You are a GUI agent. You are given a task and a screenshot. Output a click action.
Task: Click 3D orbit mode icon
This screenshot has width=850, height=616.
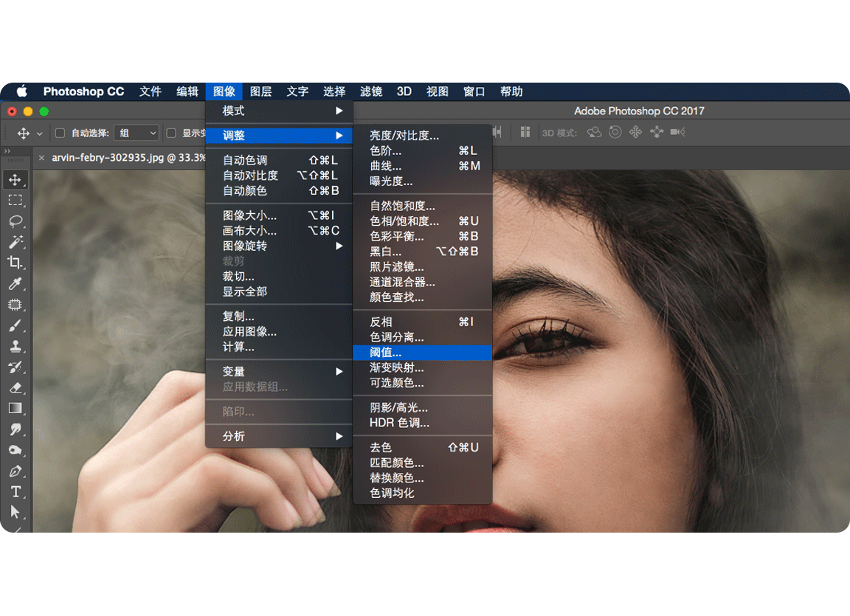click(594, 132)
